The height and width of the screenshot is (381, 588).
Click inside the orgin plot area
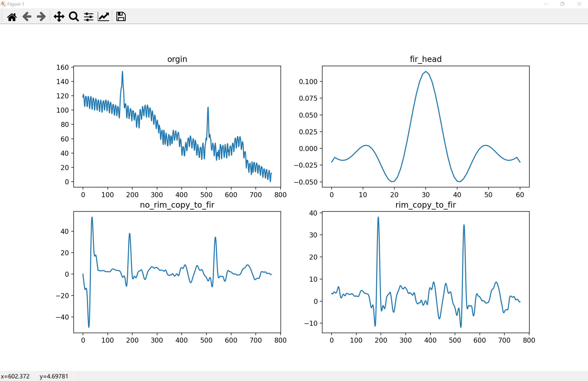[x=177, y=126]
